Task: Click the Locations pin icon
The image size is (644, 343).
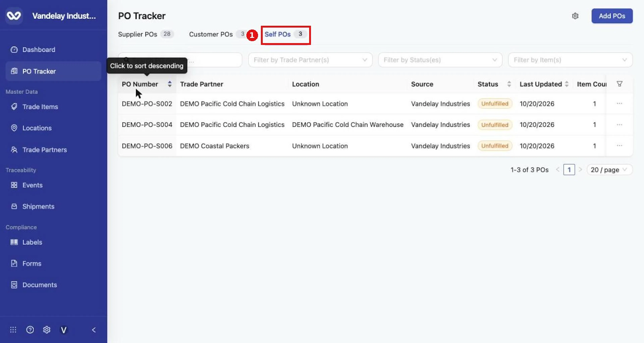Action: [x=14, y=128]
